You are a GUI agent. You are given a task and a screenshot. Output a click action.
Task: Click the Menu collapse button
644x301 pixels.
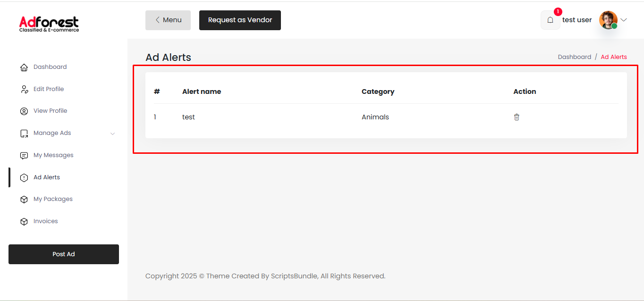168,20
